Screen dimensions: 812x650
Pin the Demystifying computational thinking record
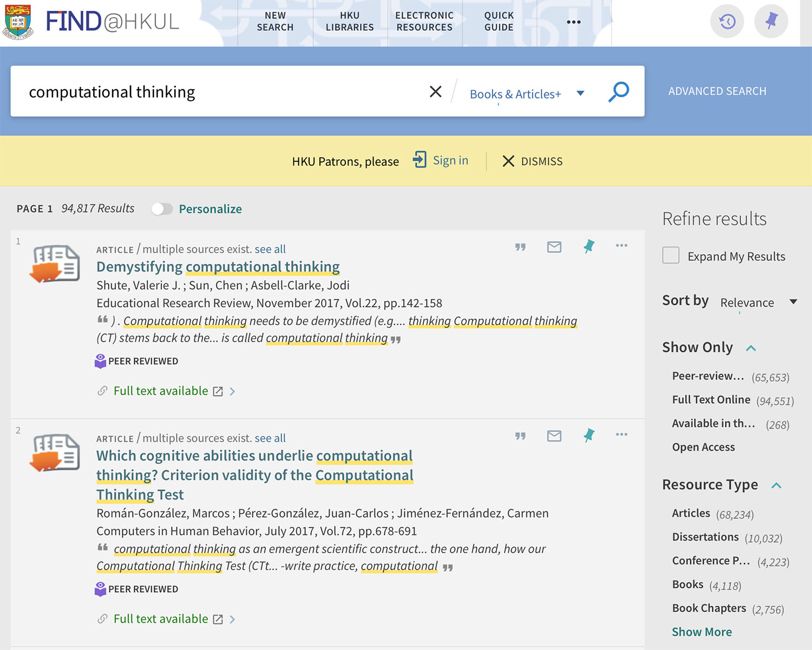click(x=589, y=246)
